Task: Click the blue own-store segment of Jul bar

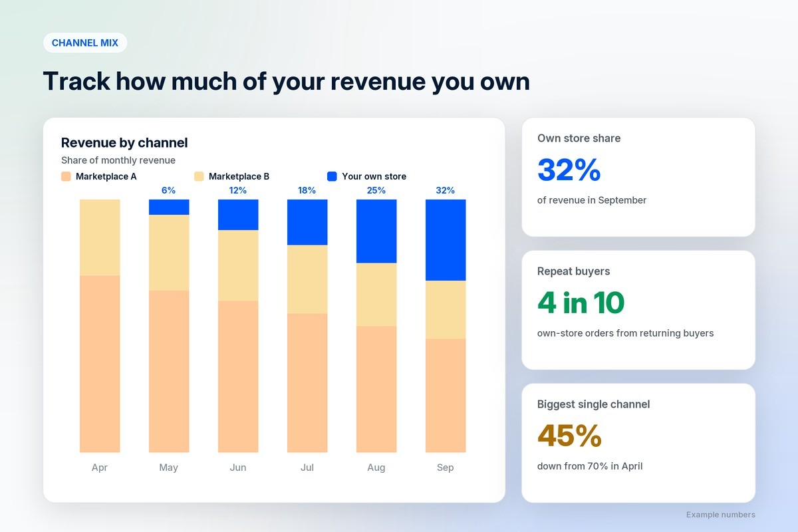Action: [x=307, y=222]
